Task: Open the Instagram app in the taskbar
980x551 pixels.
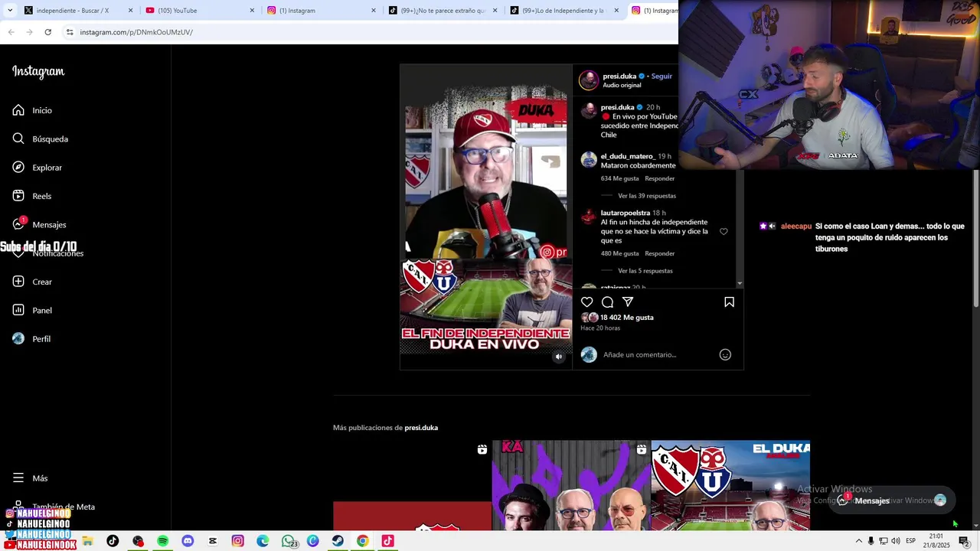Action: click(238, 541)
